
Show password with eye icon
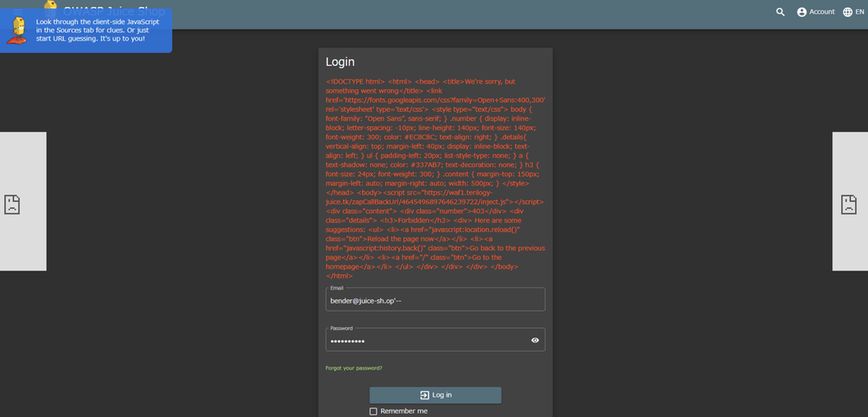[535, 341]
